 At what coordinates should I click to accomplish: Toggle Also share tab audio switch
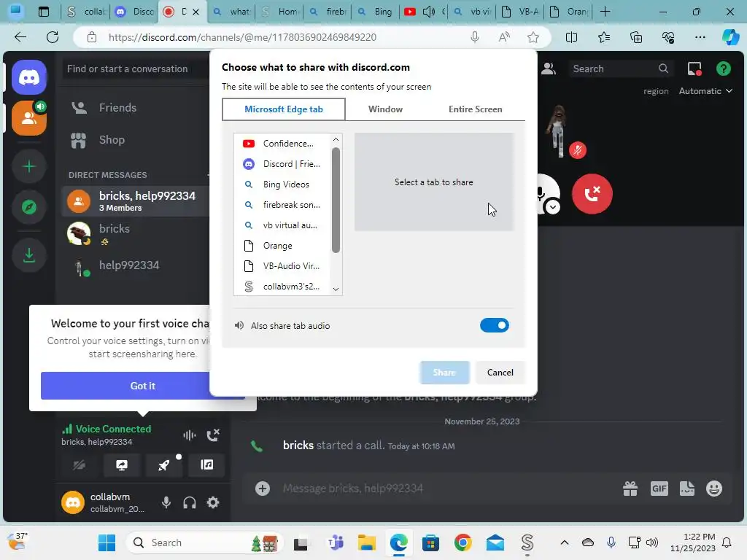point(494,326)
